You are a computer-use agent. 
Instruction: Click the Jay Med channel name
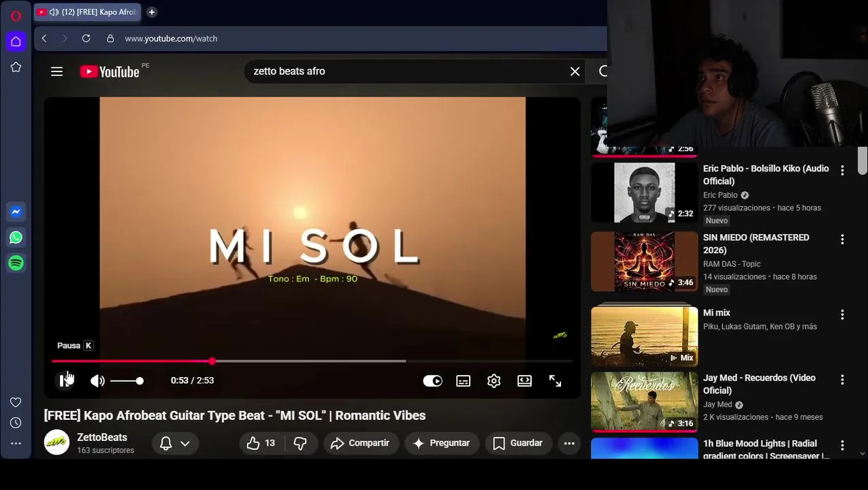pos(718,404)
